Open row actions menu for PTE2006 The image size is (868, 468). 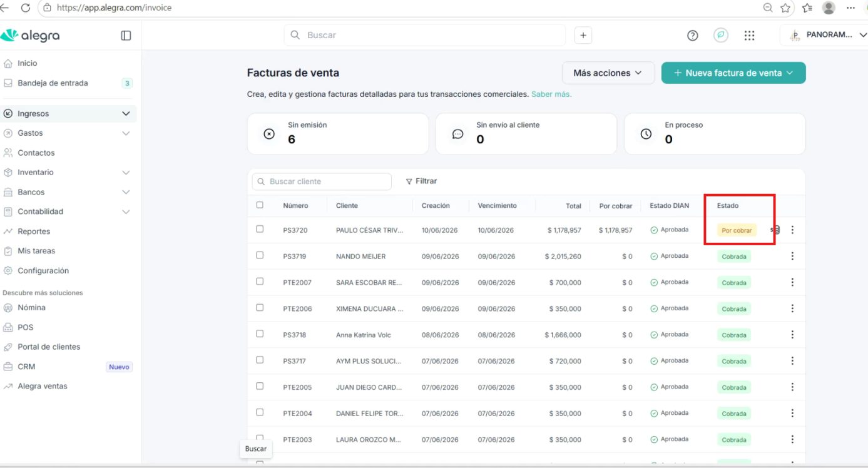coord(792,308)
